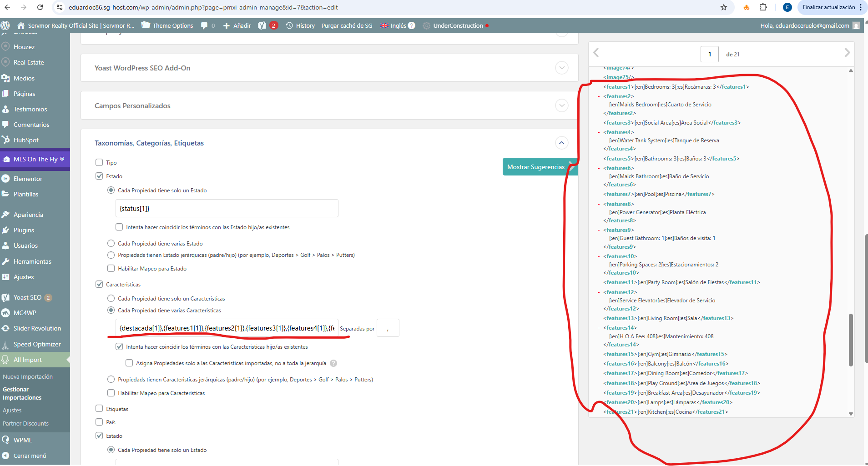Open Elementor in the sidebar menu
Screen dimensions: 868x466
(28, 179)
